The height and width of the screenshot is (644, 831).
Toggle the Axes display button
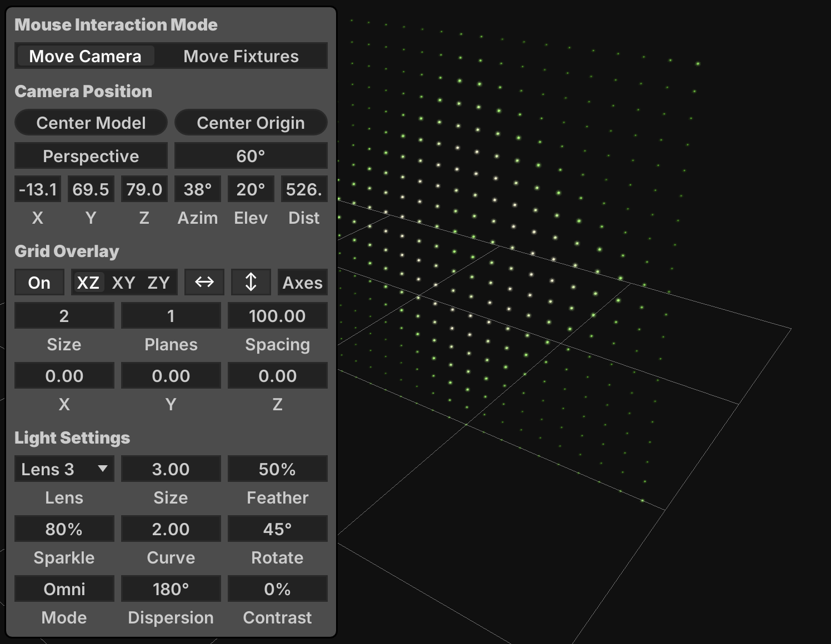click(302, 283)
